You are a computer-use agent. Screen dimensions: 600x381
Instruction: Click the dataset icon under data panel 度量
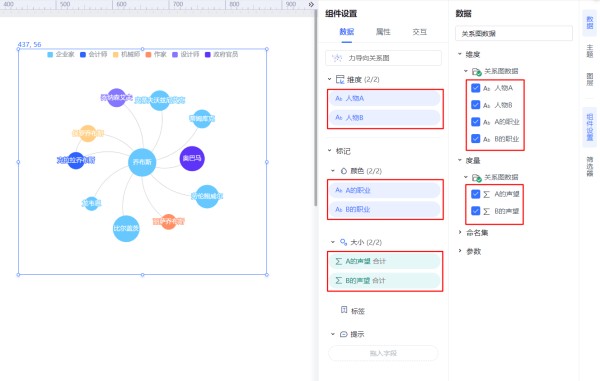coord(476,177)
